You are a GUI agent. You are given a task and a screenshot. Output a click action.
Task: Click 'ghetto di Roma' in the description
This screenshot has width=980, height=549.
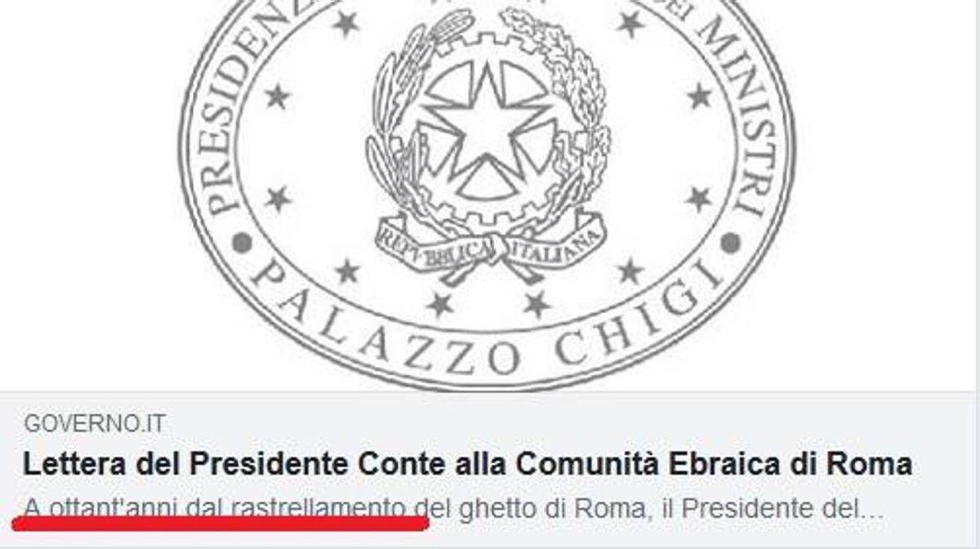(x=546, y=507)
